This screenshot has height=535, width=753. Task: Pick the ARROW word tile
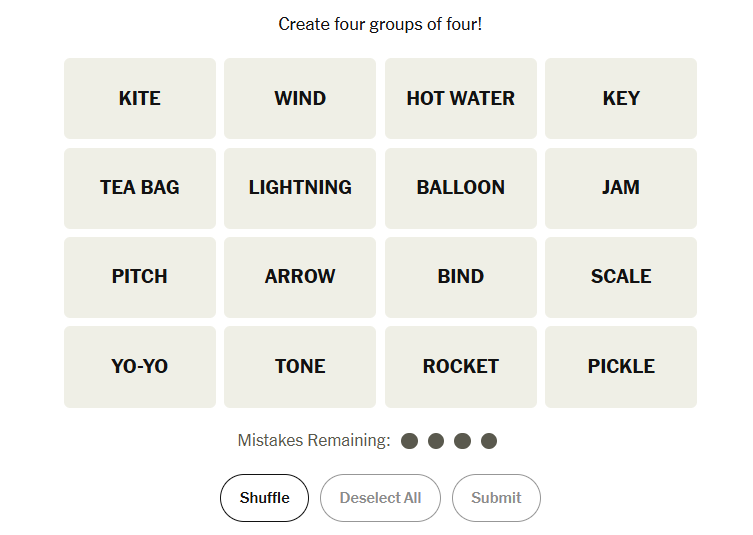point(300,277)
